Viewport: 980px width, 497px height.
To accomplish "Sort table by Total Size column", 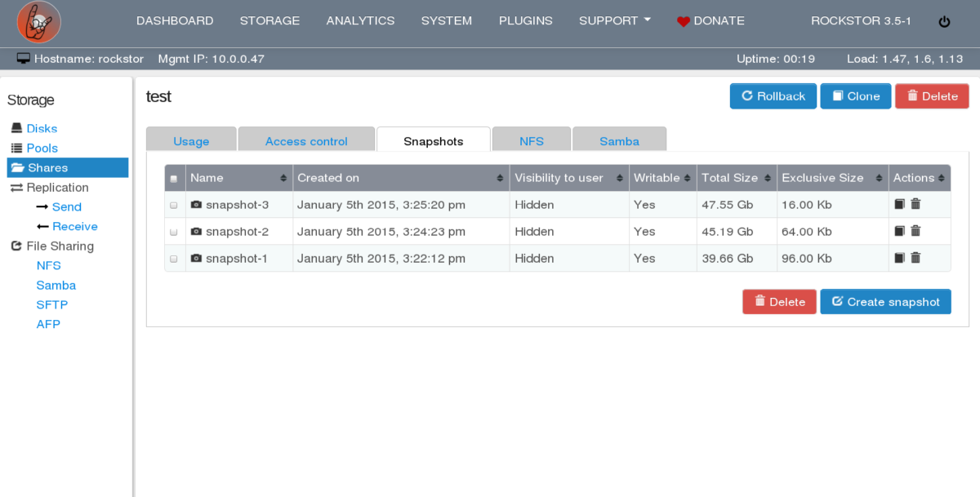I will 735,178.
